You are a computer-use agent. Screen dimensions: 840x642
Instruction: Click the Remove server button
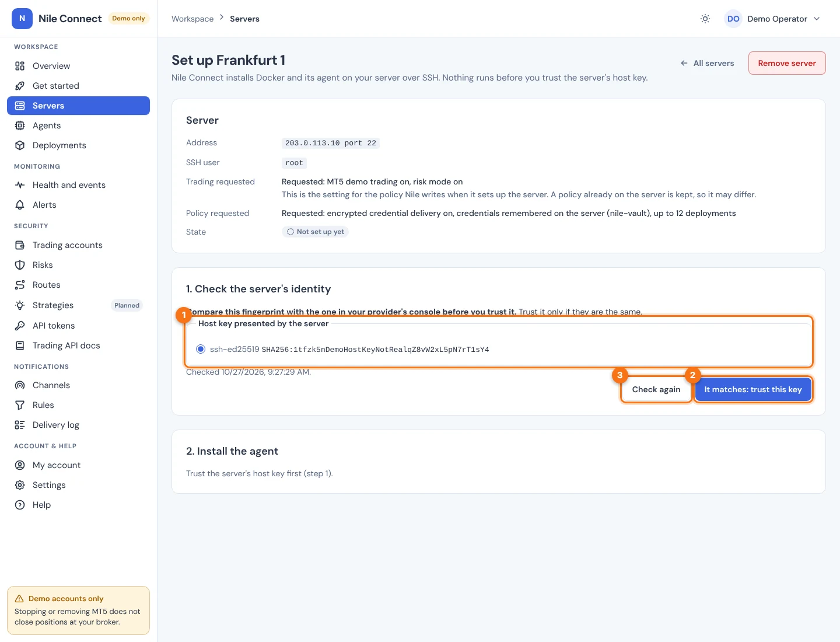coord(787,63)
